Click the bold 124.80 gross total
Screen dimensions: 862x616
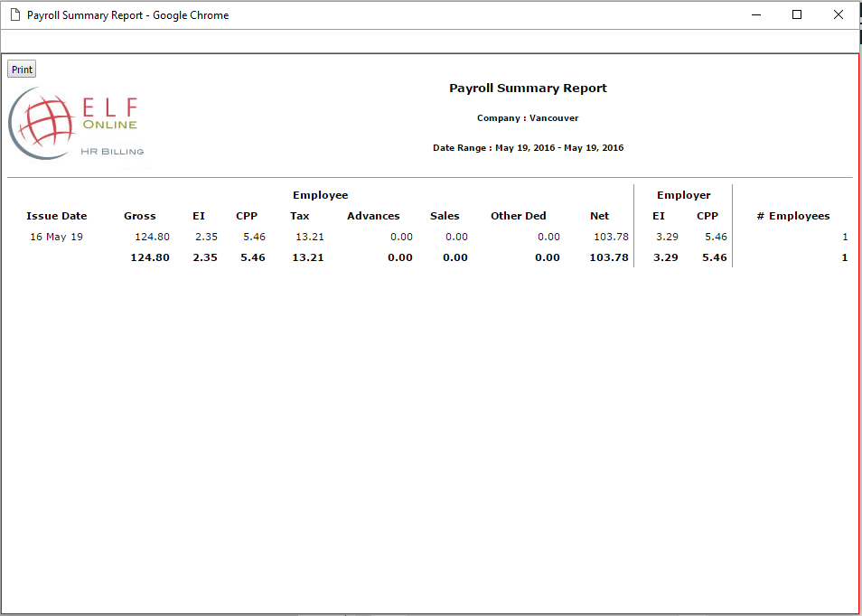coord(150,257)
